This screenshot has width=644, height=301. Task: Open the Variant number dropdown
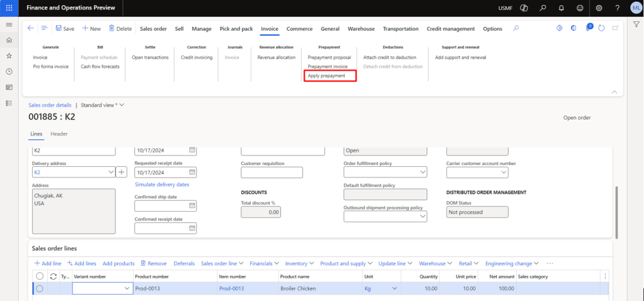point(126,288)
